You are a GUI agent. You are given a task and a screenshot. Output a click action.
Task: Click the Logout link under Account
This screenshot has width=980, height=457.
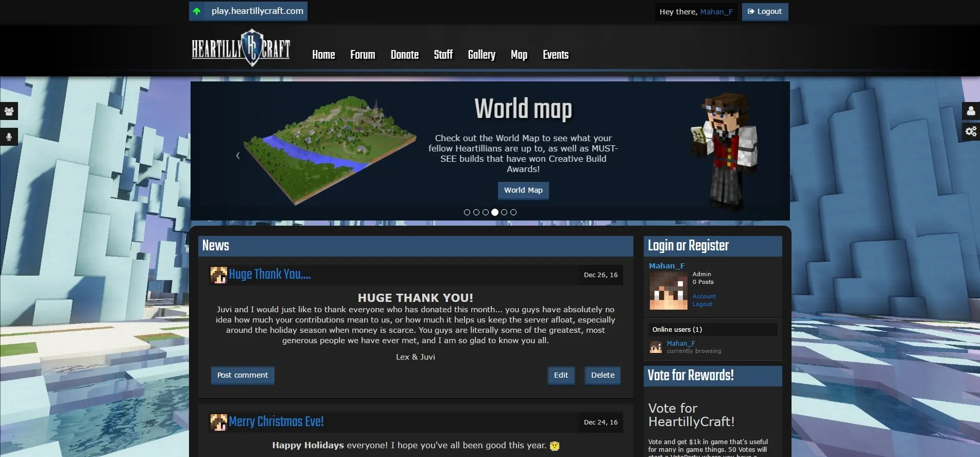pyautogui.click(x=702, y=304)
